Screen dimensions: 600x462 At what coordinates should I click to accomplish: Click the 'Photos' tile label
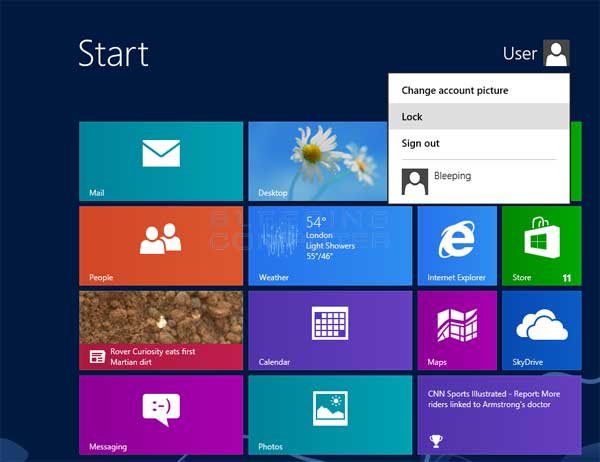pos(271,447)
